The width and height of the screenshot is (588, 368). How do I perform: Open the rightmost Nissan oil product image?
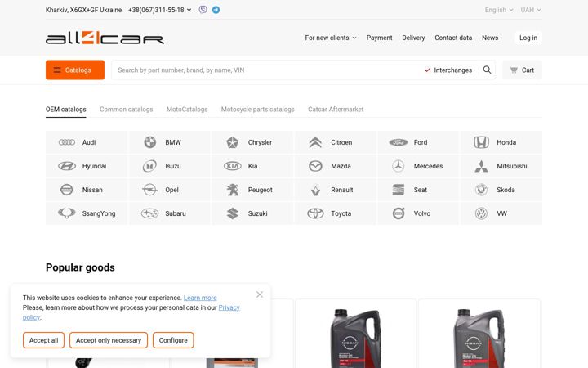pos(479,337)
